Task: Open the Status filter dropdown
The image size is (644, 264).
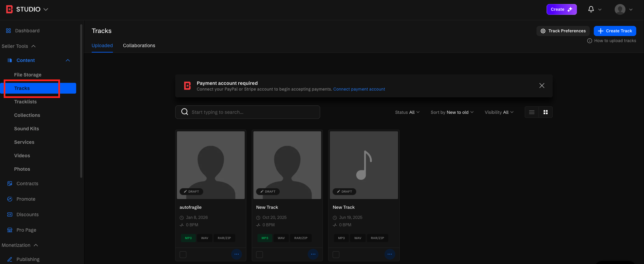Action: [x=407, y=112]
